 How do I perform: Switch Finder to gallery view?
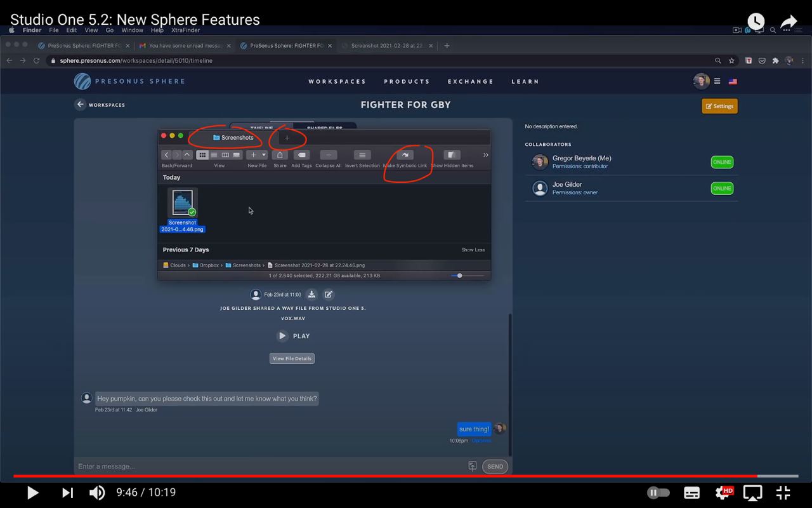(237, 155)
